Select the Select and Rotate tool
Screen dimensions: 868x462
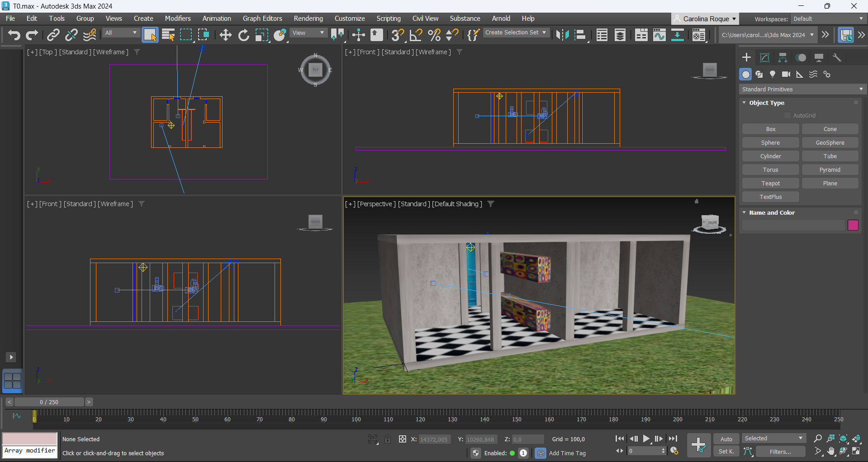pyautogui.click(x=243, y=35)
